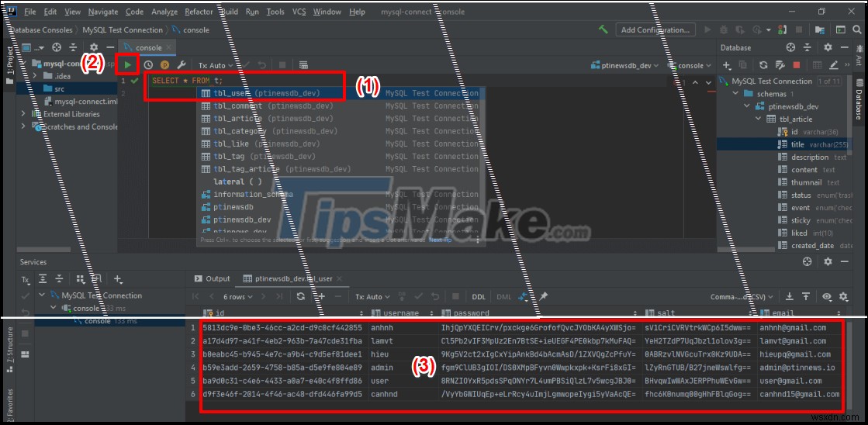Click the lamvt username cell
Image resolution: width=868 pixels, height=425 pixels.
(403, 341)
